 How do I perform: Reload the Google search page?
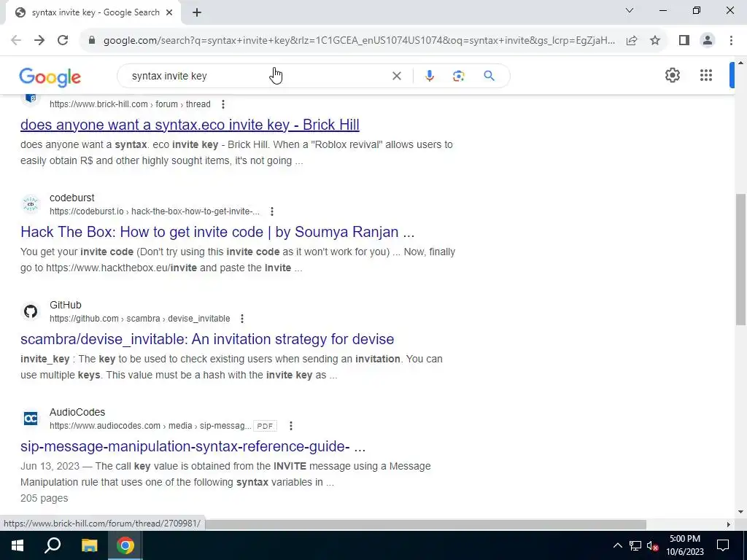coord(63,41)
